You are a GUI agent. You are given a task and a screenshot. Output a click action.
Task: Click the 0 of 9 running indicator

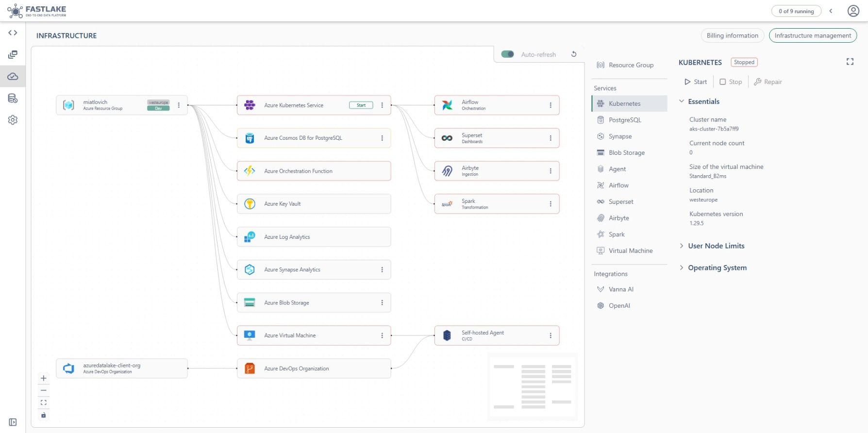click(796, 11)
